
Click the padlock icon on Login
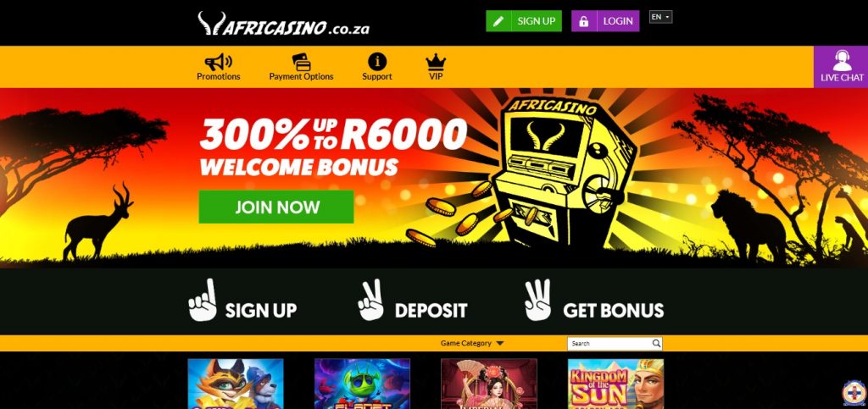pyautogui.click(x=583, y=21)
